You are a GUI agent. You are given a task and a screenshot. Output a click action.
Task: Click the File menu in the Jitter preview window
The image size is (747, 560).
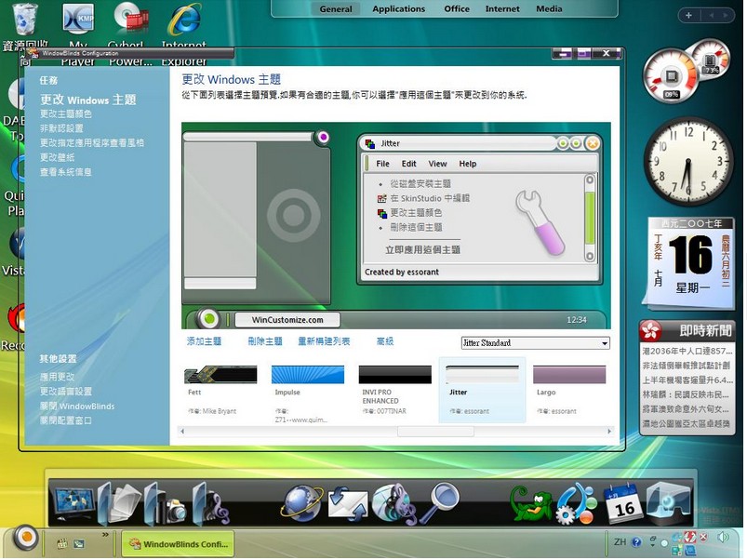(x=382, y=164)
